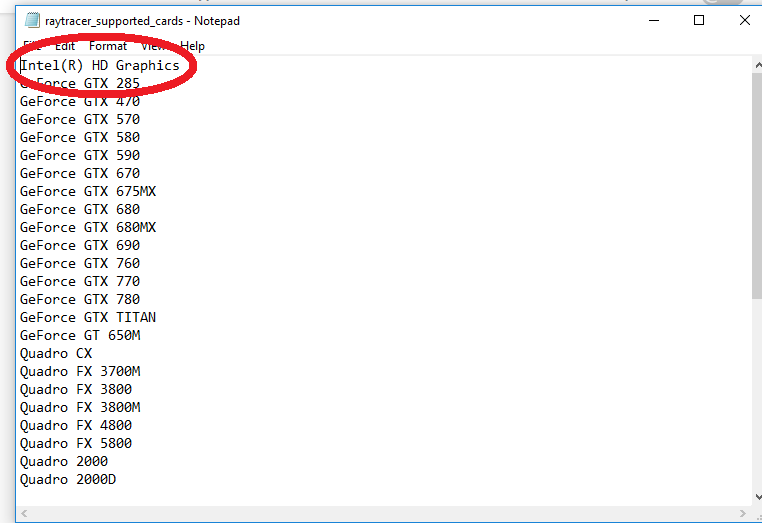The image size is (762, 523).
Task: Click the line 'GeForce GTX 580'
Action: [80, 138]
